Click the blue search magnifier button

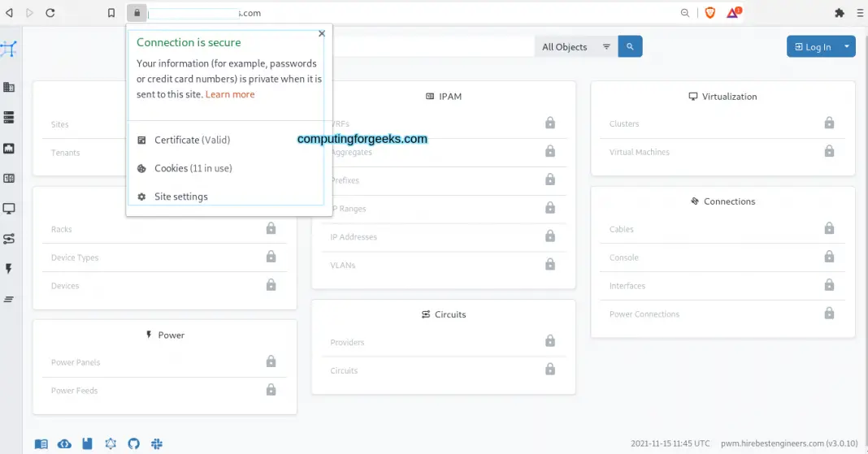click(630, 47)
